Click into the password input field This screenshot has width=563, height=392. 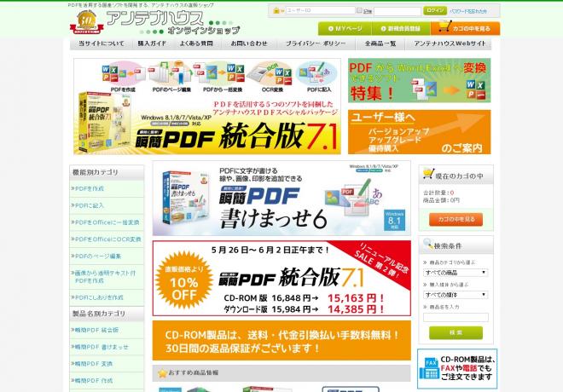398,11
